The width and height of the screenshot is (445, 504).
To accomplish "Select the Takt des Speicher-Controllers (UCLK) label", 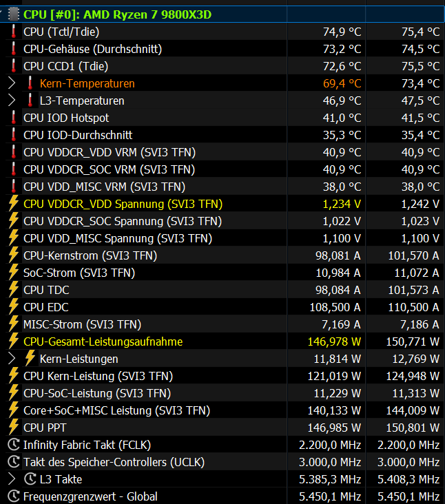I will pos(114,462).
